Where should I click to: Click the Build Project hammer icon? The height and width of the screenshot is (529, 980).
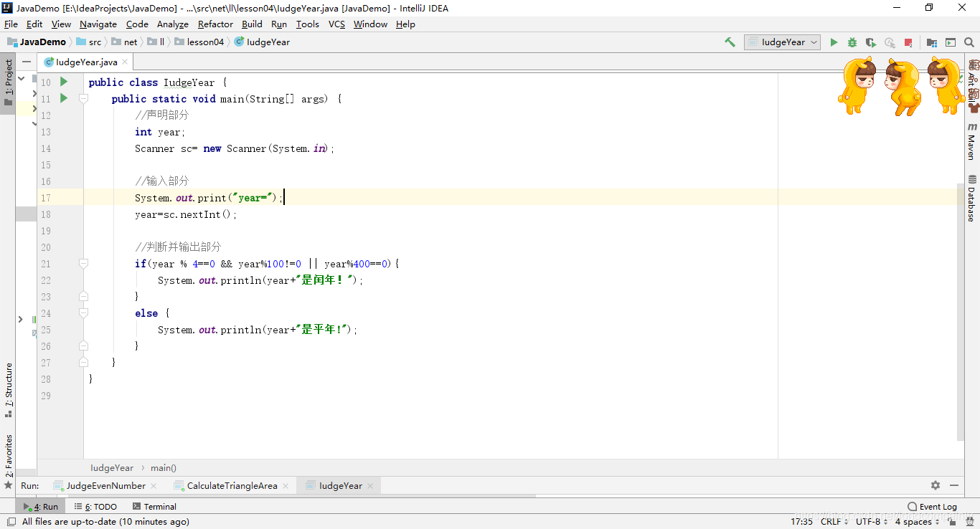pyautogui.click(x=730, y=42)
